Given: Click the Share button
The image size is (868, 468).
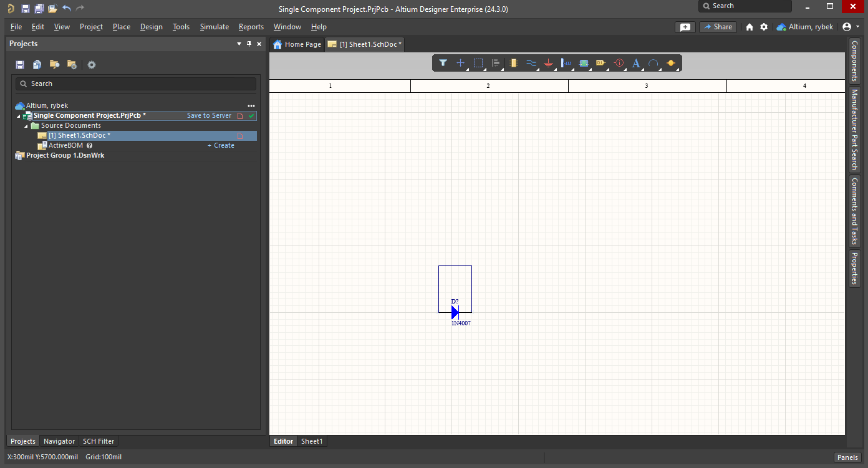Looking at the screenshot, I should point(718,27).
